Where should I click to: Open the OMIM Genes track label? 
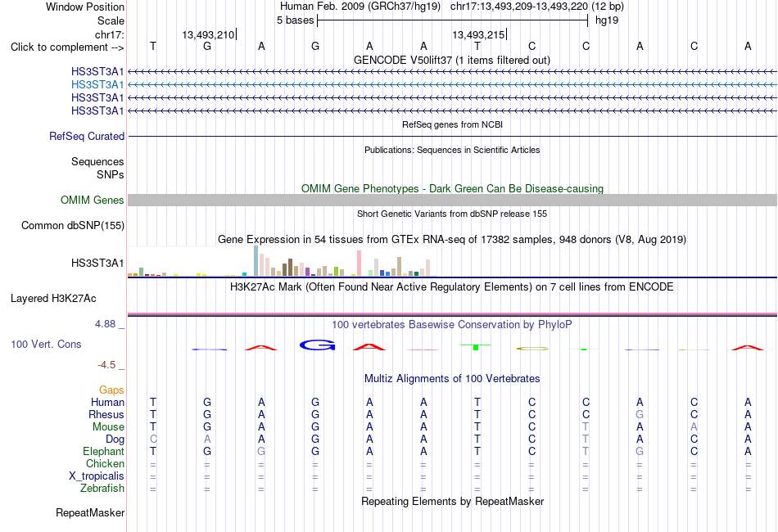(x=93, y=200)
